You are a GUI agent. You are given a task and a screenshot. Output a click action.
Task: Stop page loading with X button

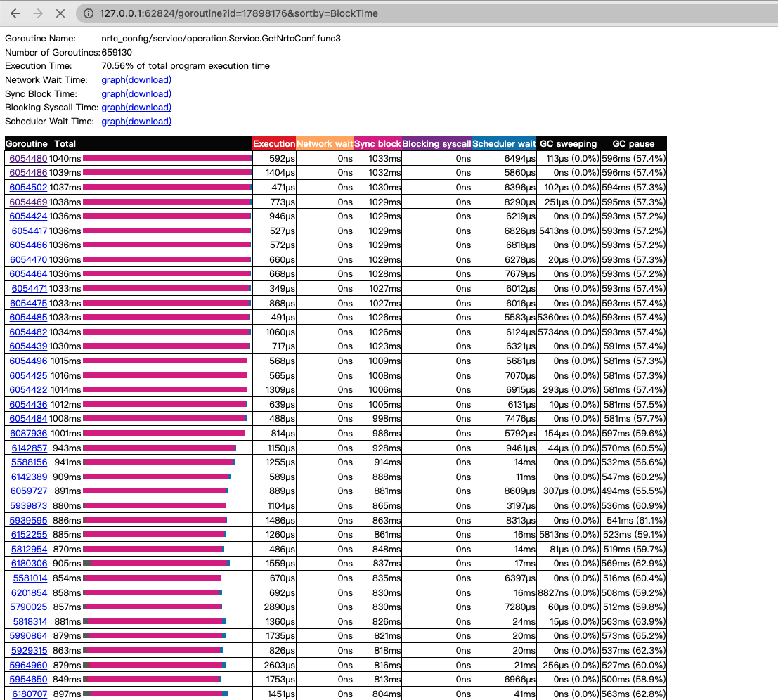click(x=60, y=13)
